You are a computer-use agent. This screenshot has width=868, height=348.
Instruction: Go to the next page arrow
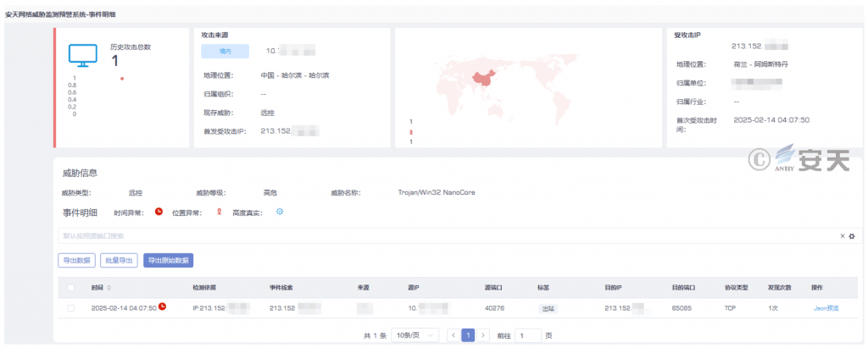tap(483, 335)
